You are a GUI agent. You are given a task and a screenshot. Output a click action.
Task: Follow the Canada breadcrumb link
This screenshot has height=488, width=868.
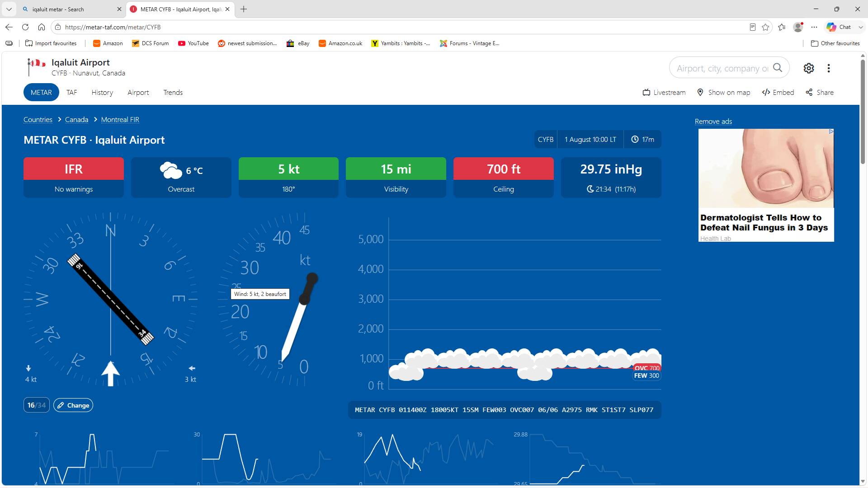click(x=76, y=120)
